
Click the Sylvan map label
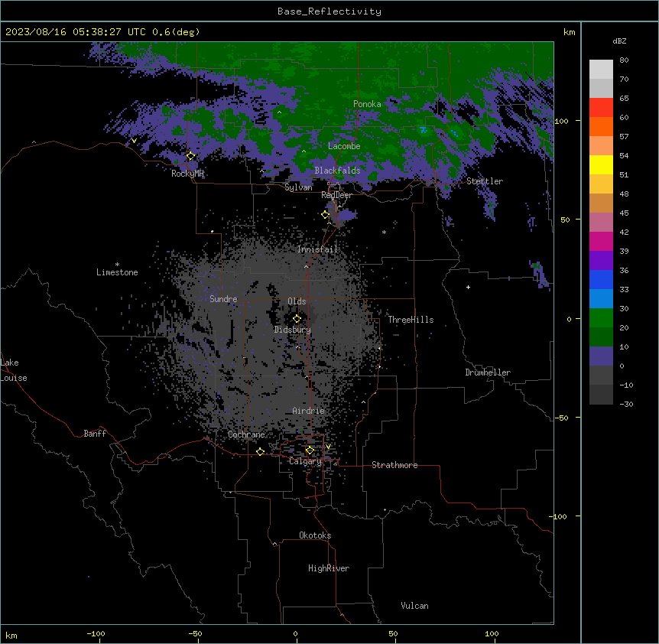point(298,187)
